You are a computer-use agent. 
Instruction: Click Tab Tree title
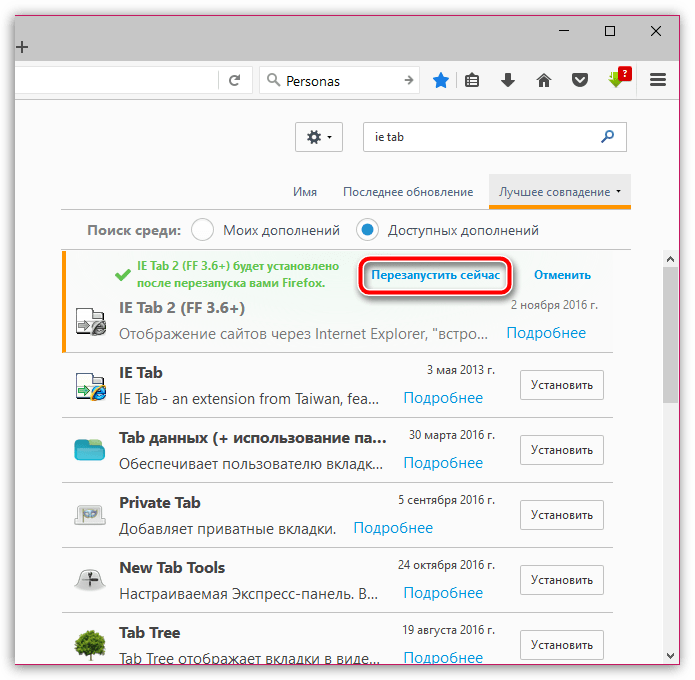[x=149, y=633]
